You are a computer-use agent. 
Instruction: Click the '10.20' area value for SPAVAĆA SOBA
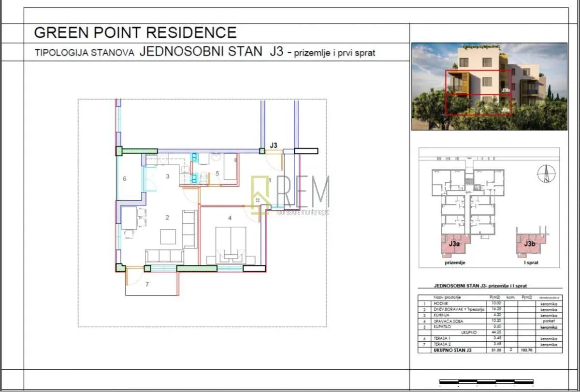[497, 320]
